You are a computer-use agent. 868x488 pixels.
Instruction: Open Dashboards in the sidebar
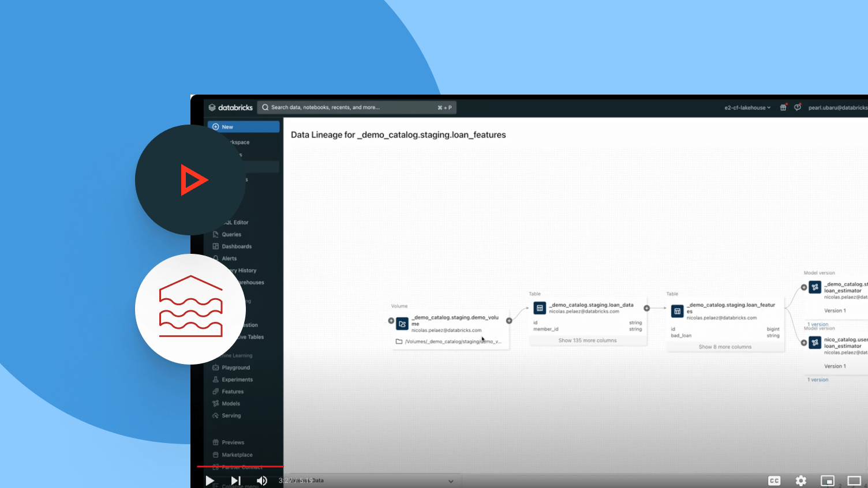(237, 246)
